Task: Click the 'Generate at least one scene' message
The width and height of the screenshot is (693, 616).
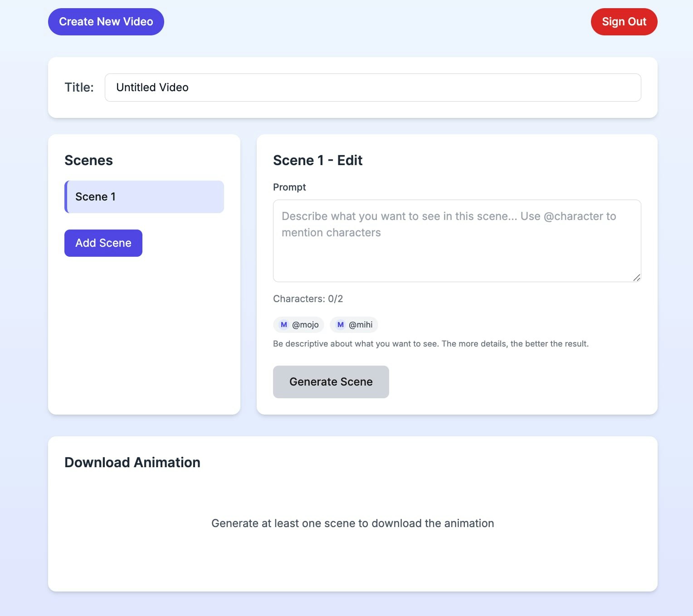Action: pos(353,523)
